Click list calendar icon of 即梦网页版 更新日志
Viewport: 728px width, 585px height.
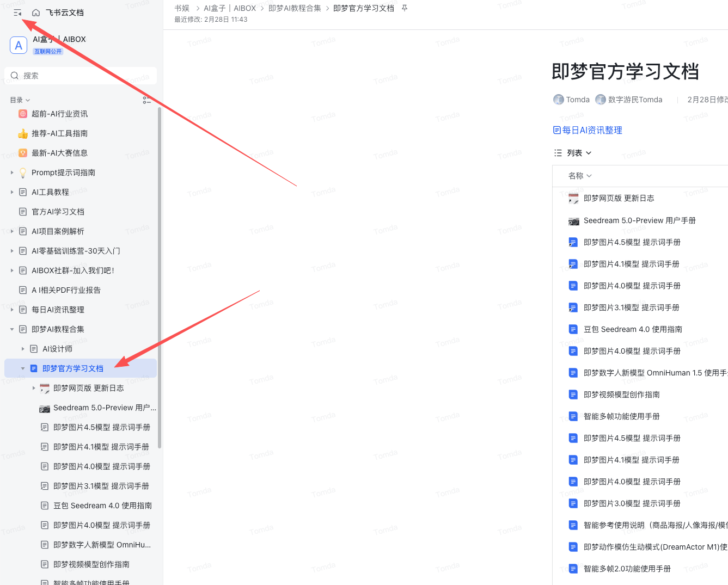click(x=573, y=198)
